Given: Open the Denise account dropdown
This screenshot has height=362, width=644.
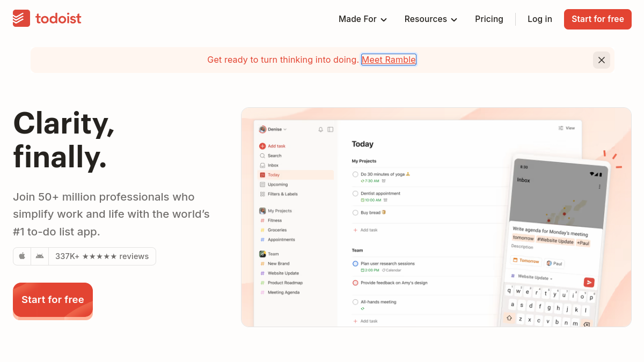Looking at the screenshot, I should coord(273,129).
